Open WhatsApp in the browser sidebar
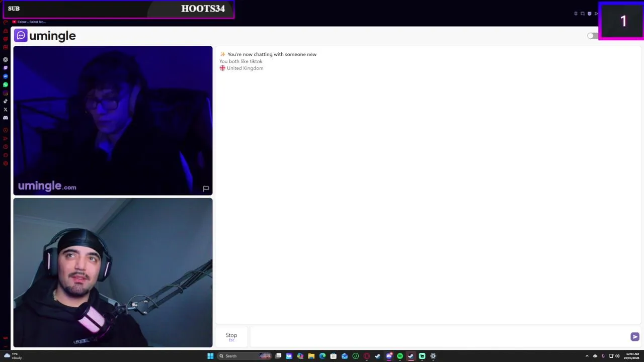644x362 pixels. [6, 84]
